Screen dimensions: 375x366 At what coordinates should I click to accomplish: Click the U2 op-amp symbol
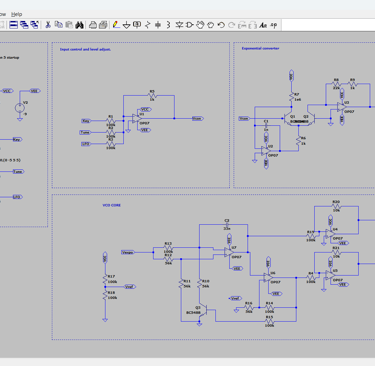pyautogui.click(x=266, y=151)
